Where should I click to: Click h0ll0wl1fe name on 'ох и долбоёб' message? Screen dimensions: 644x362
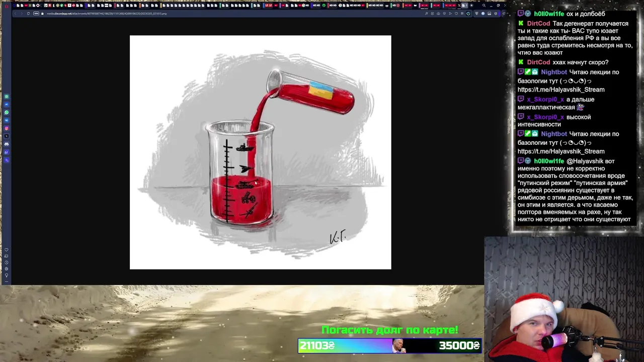[x=549, y=14]
